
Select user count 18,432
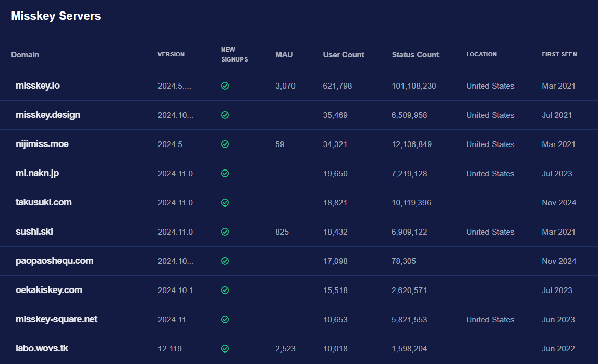[x=335, y=232]
